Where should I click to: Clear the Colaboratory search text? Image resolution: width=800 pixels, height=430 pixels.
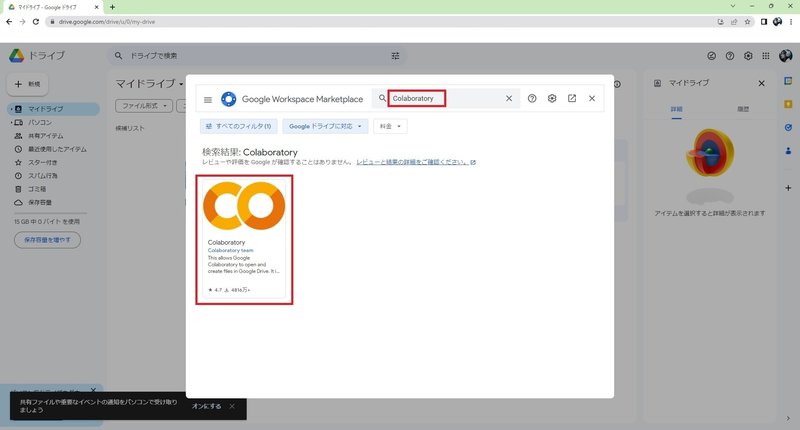point(509,98)
